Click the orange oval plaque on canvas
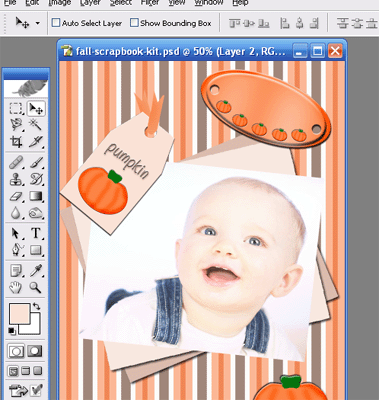Viewport: 379px width, 400px height. tap(266, 109)
